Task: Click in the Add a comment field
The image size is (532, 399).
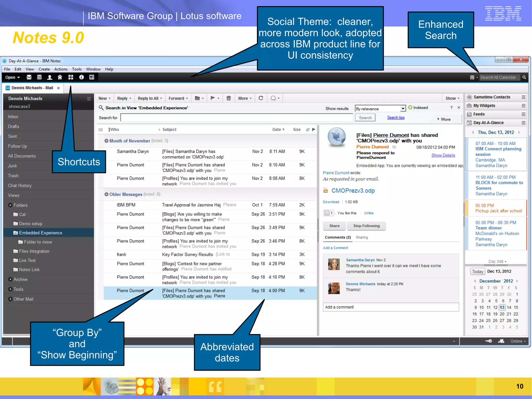Action: [391, 307]
